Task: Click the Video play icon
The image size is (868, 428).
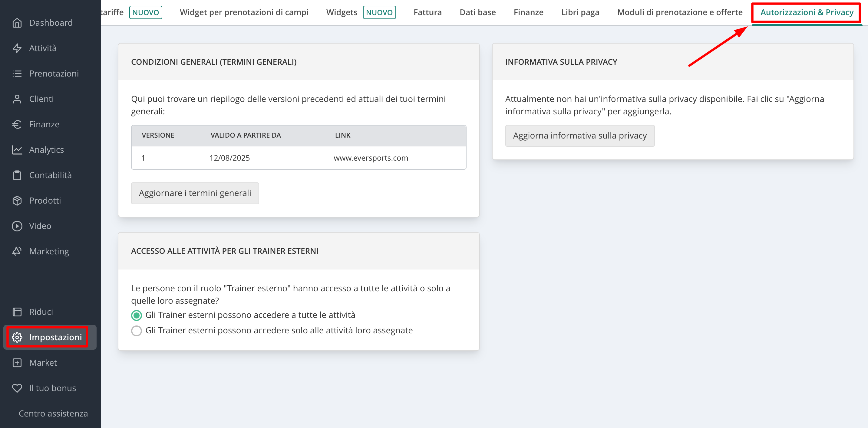Action: click(17, 226)
